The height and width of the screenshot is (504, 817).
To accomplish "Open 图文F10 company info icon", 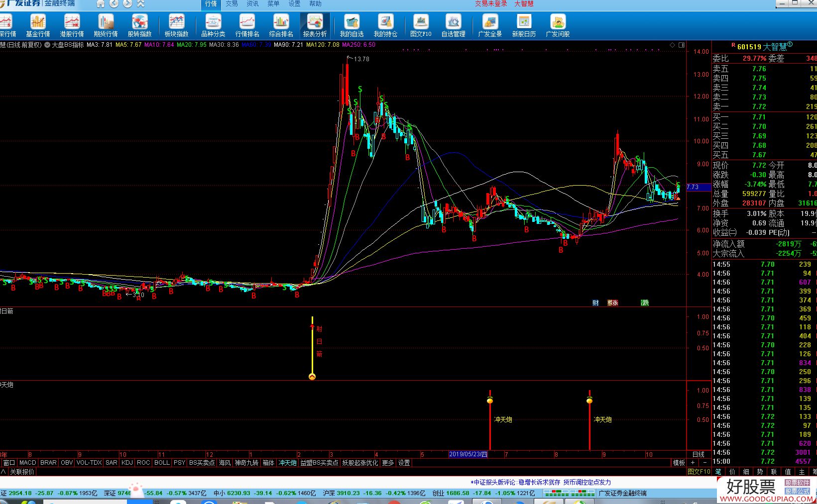I will [x=421, y=25].
